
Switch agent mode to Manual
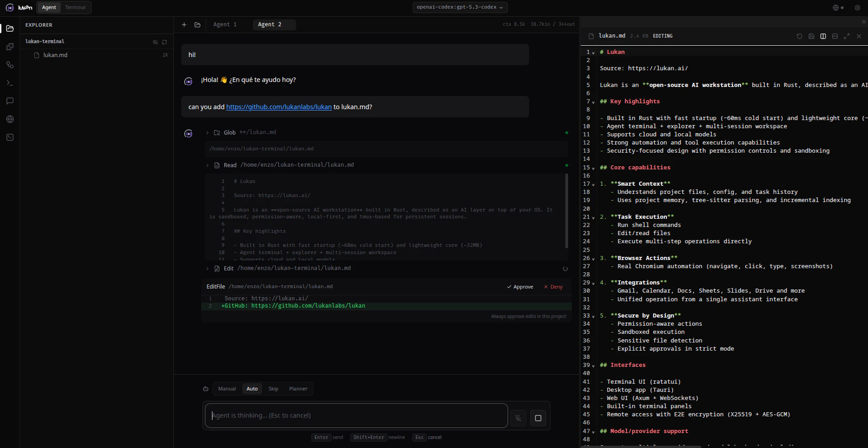point(227,389)
